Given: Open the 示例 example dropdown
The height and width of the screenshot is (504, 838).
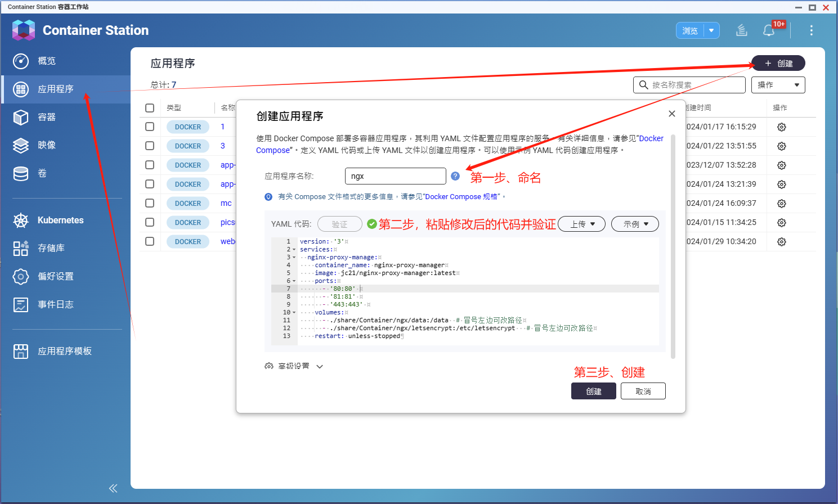Looking at the screenshot, I should 635,224.
